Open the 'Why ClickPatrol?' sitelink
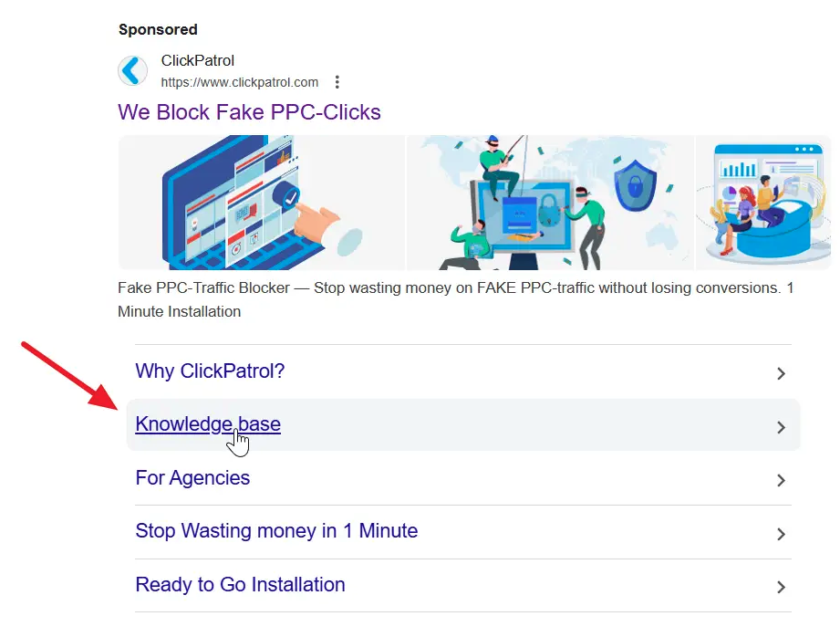The image size is (840, 637). [x=210, y=371]
